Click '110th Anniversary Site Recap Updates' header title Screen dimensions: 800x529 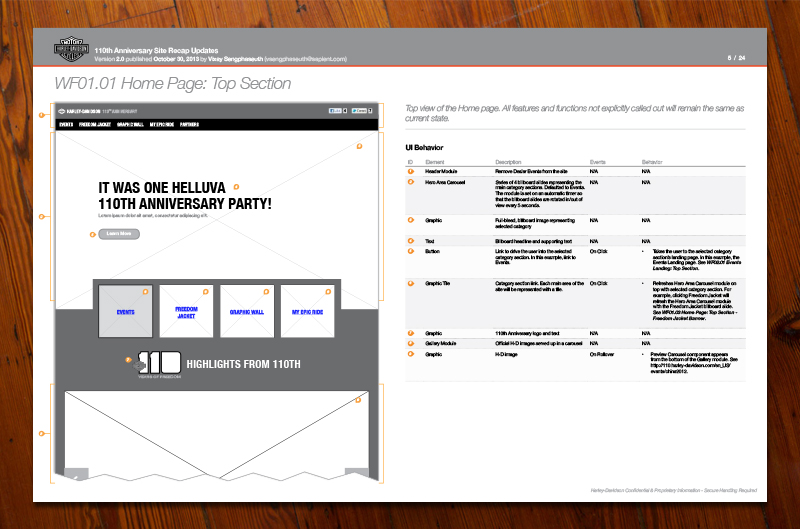156,51
